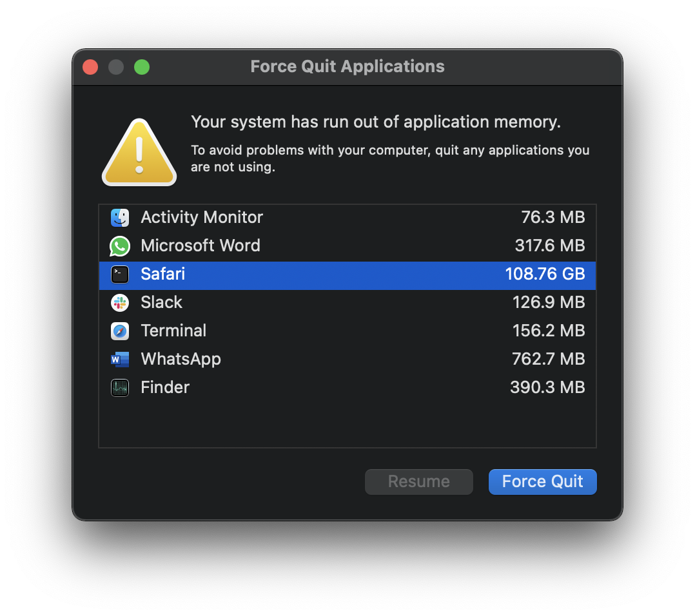Click the icon in the highlighted Safari row
The width and height of the screenshot is (695, 616).
tap(120, 274)
